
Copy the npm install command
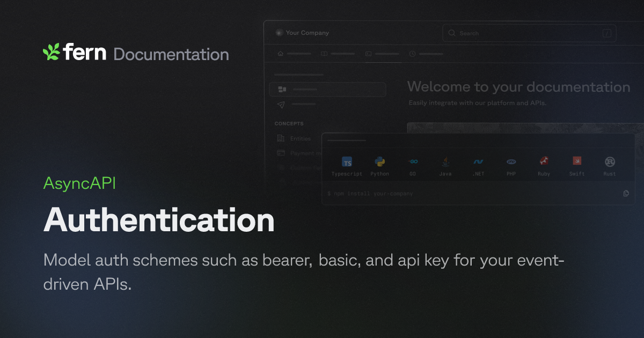pyautogui.click(x=626, y=193)
